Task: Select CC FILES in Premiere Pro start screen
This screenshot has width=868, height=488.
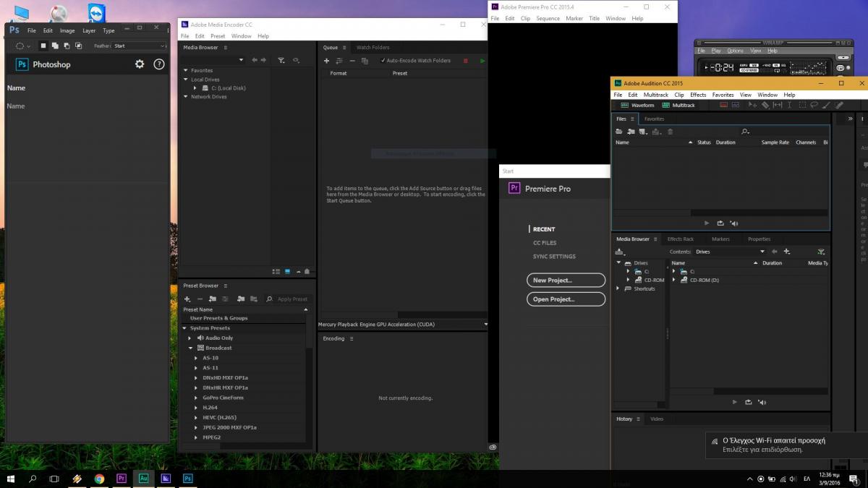Action: [545, 243]
